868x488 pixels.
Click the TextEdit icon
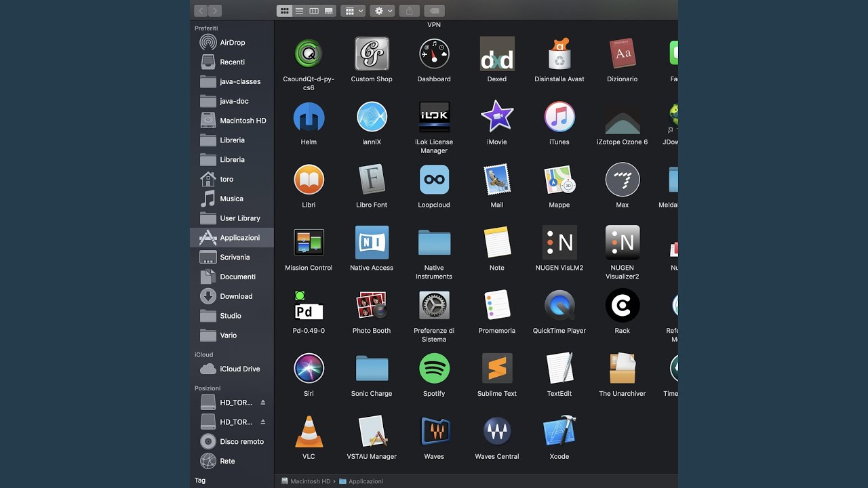click(x=559, y=369)
